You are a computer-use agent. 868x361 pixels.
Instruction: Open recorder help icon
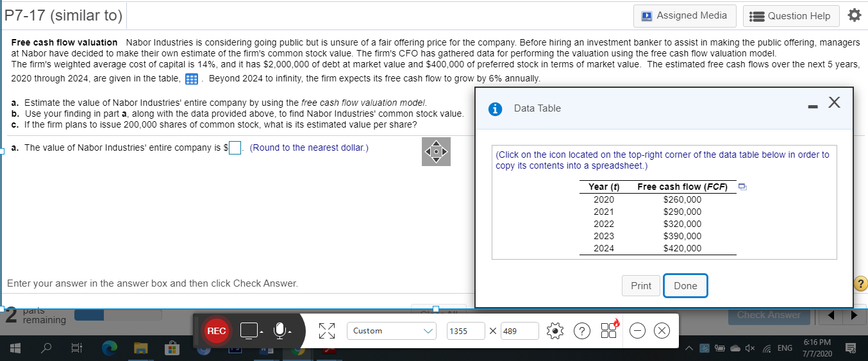point(581,331)
